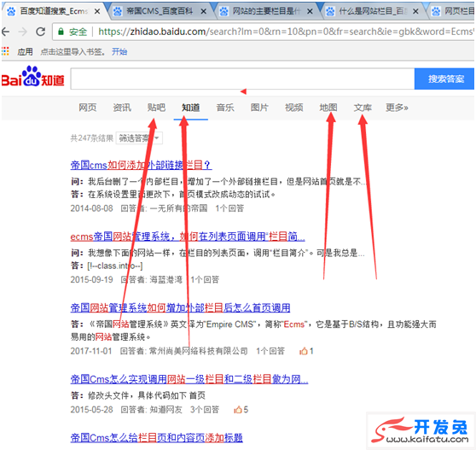Open the Apps grid icon in bookmarks bar

coord(5,51)
